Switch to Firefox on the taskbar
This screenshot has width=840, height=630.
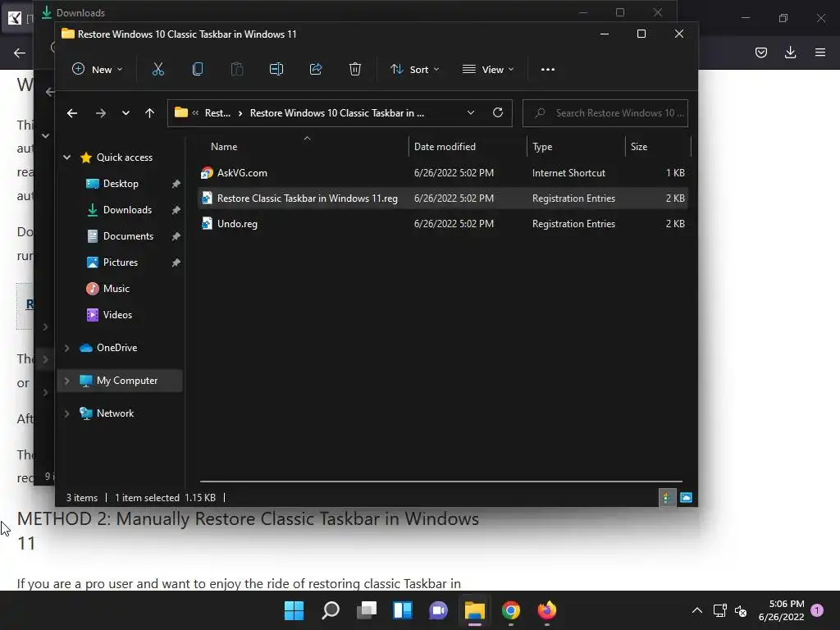[x=547, y=610]
